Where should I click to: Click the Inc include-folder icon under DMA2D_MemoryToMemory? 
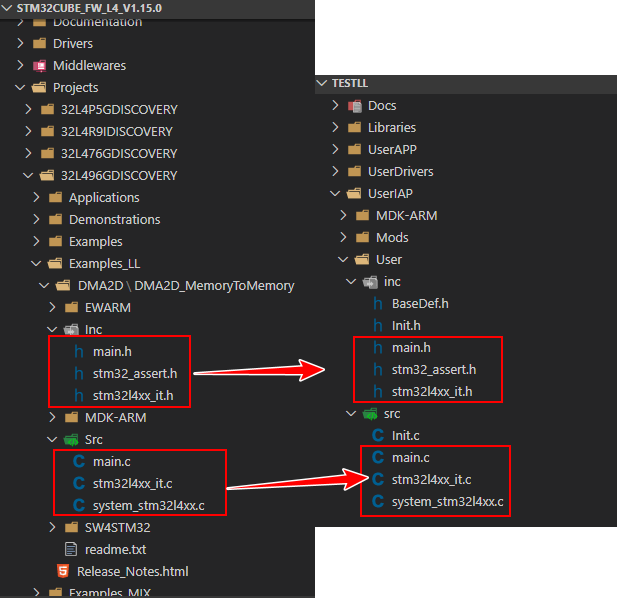click(x=71, y=330)
